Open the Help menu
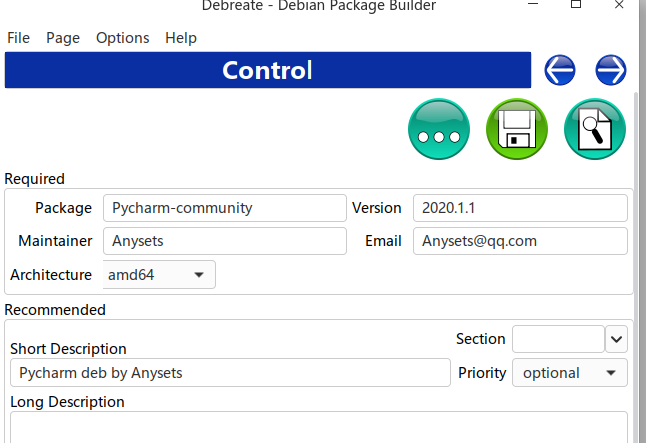This screenshot has width=646, height=443. [x=181, y=38]
